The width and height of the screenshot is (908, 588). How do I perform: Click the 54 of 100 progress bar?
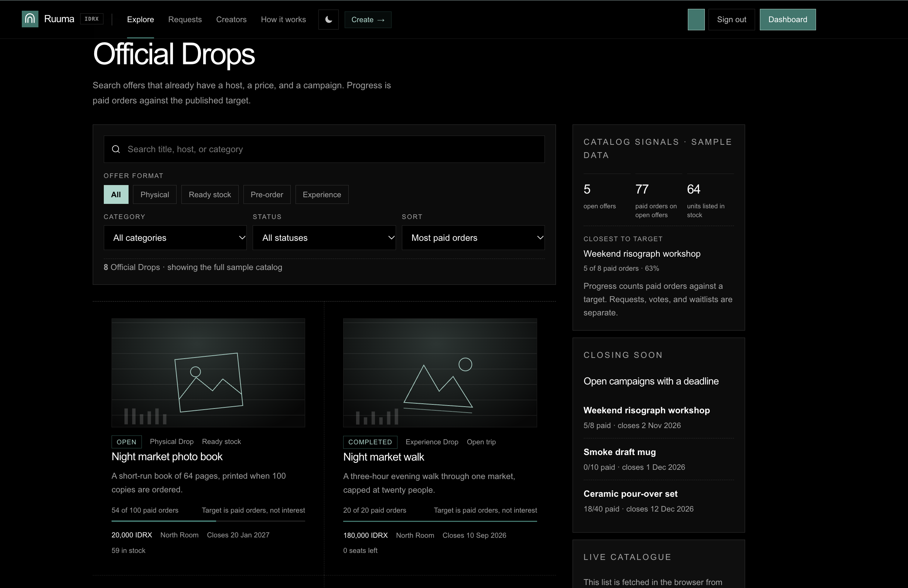208,521
